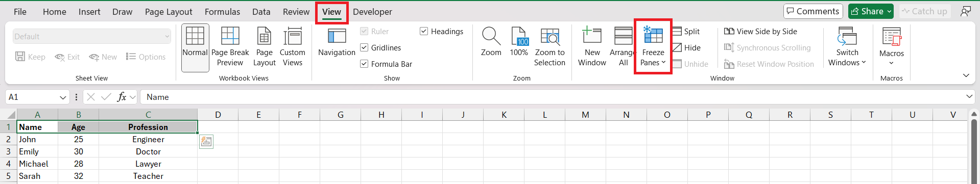This screenshot has height=184, width=980.
Task: Hide the current window
Action: pos(686,48)
